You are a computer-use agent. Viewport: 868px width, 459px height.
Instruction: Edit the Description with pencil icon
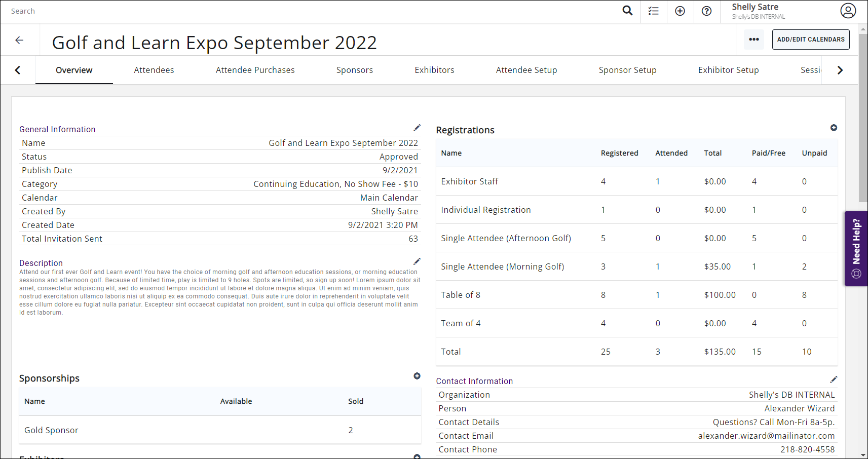pos(417,261)
